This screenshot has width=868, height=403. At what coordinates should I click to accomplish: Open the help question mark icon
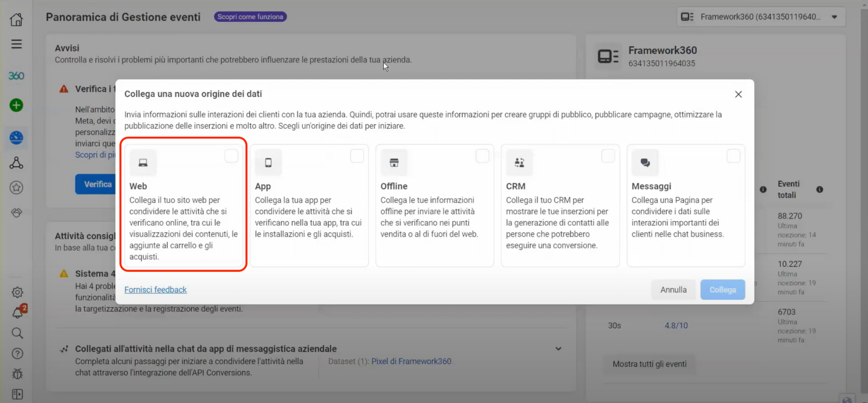[x=17, y=354]
